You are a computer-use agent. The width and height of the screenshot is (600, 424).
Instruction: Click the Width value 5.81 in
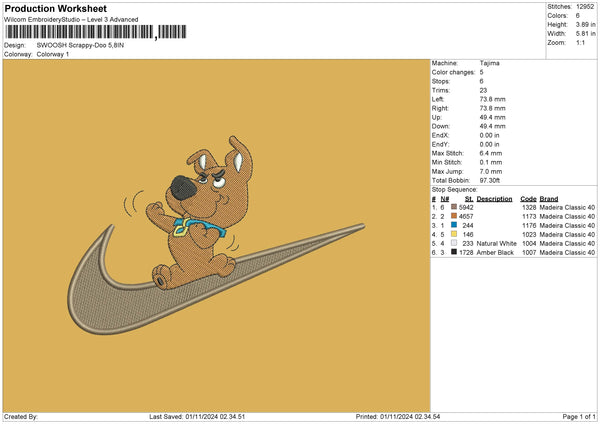(x=586, y=34)
